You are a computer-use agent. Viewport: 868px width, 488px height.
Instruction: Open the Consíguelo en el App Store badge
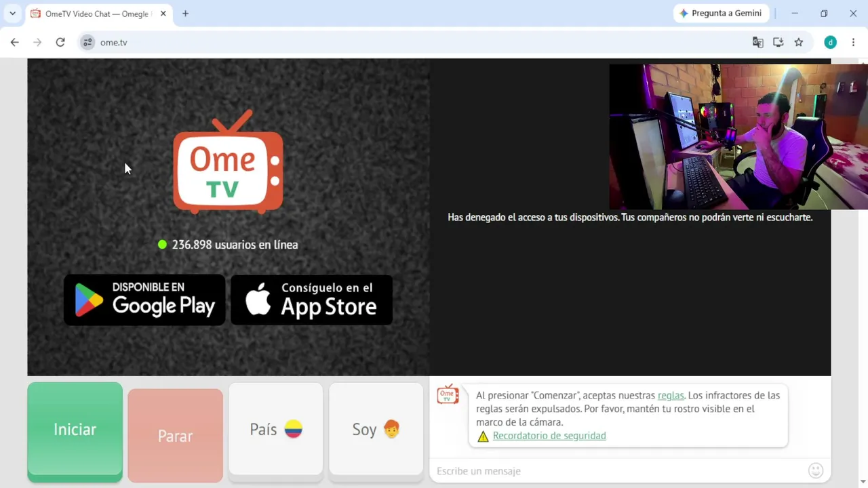click(312, 300)
